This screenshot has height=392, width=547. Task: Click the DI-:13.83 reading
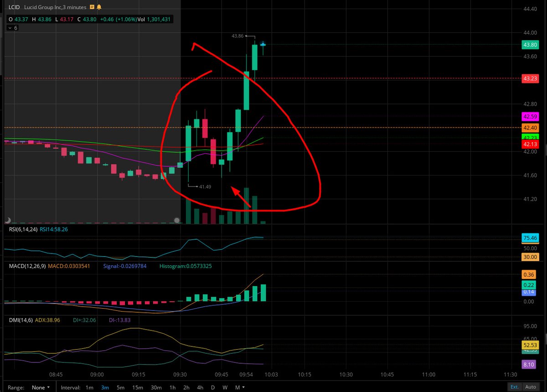click(x=119, y=320)
